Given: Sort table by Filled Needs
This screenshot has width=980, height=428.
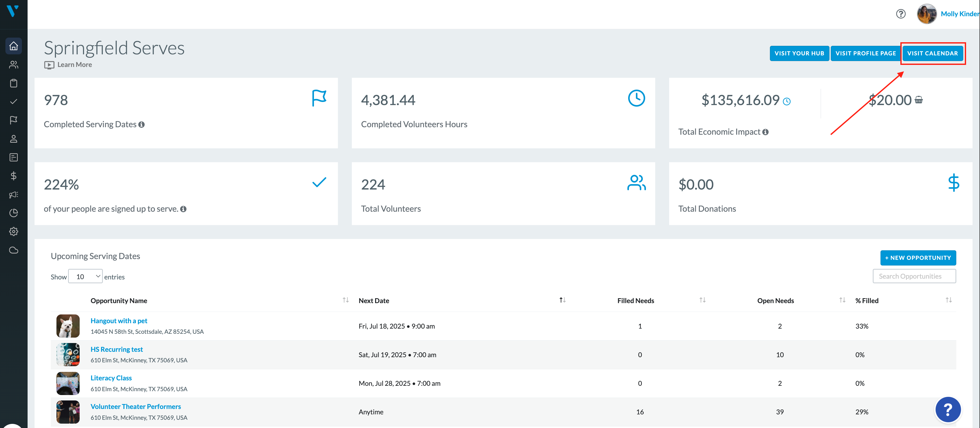Looking at the screenshot, I should 702,300.
